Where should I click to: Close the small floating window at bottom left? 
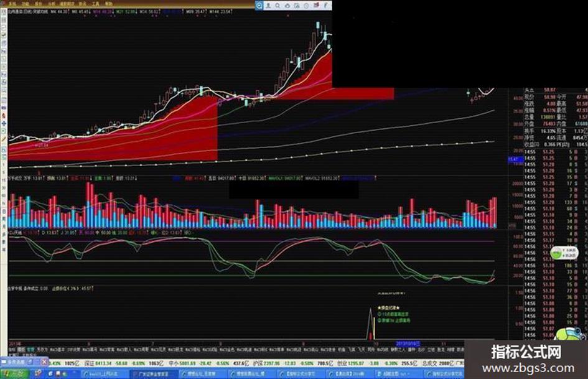pos(44,362)
